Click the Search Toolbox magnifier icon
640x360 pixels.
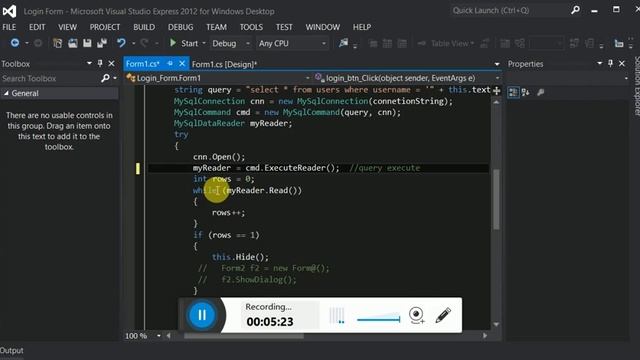tap(105, 78)
